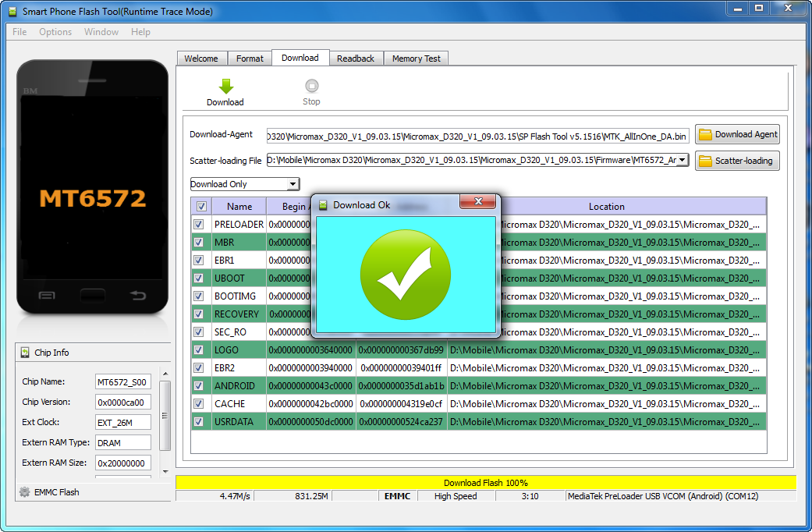Click the Chip Name input field
Image resolution: width=812 pixels, height=532 pixels.
(x=122, y=382)
